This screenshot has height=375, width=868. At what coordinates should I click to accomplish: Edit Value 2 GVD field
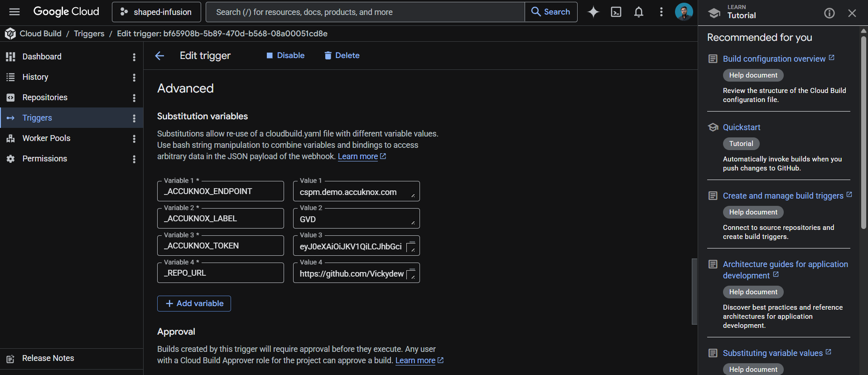coord(357,219)
